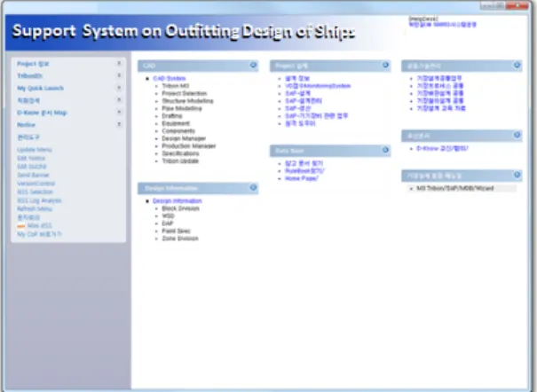Expand the 'Tribon' sidebar section arrow
Viewport: 537px width, 392px height.
[x=119, y=75]
